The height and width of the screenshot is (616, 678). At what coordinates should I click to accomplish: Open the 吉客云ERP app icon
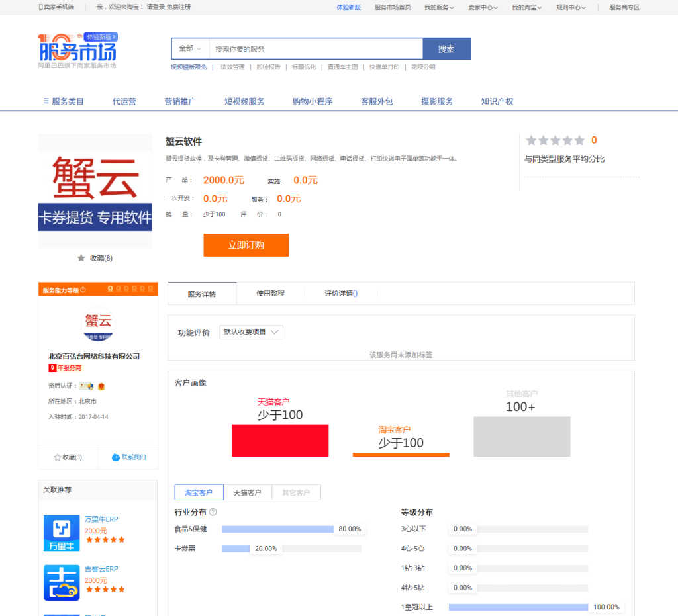click(62, 583)
